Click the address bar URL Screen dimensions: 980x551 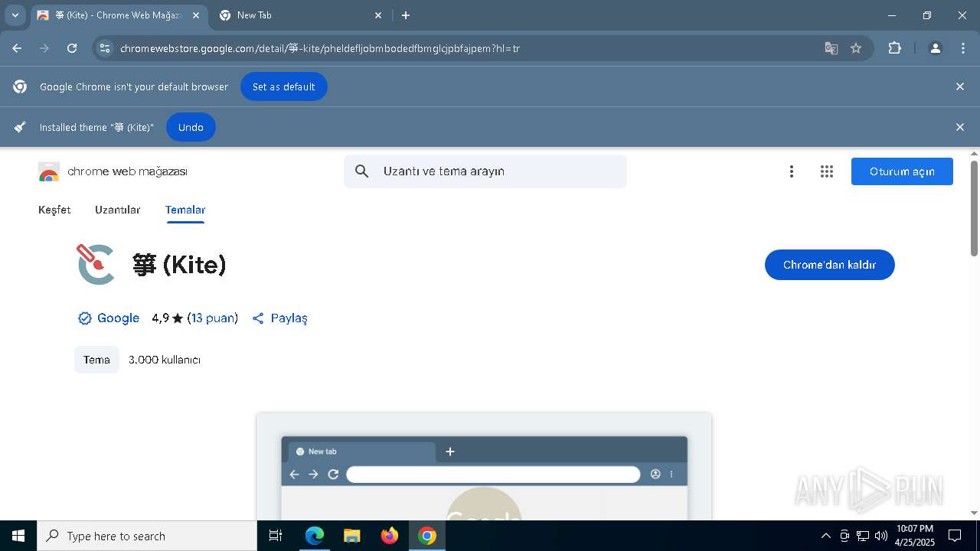coord(320,48)
